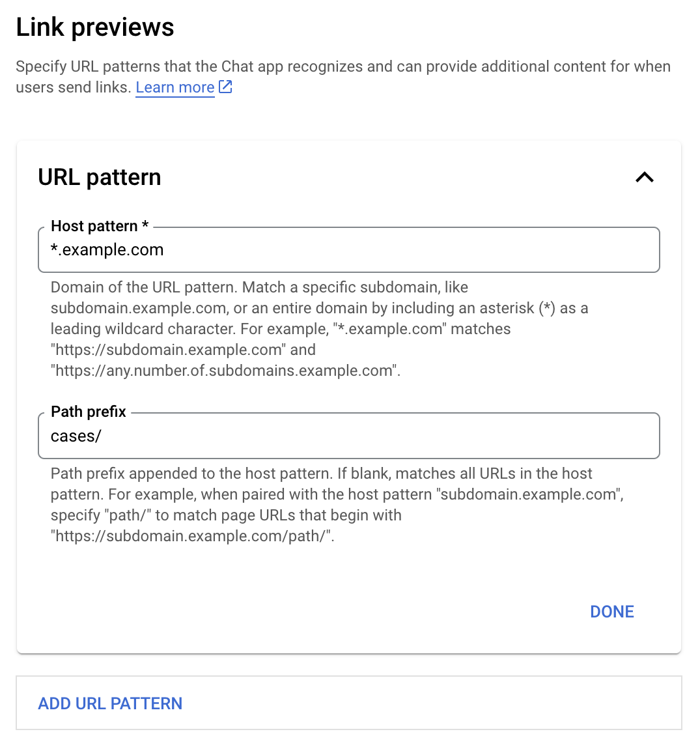
Task: Click the DONE button
Action: tap(611, 611)
